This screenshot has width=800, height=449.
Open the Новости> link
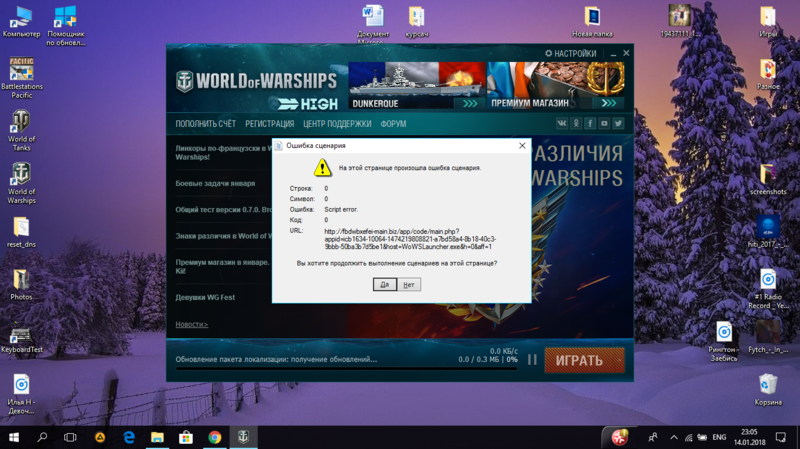tap(192, 324)
